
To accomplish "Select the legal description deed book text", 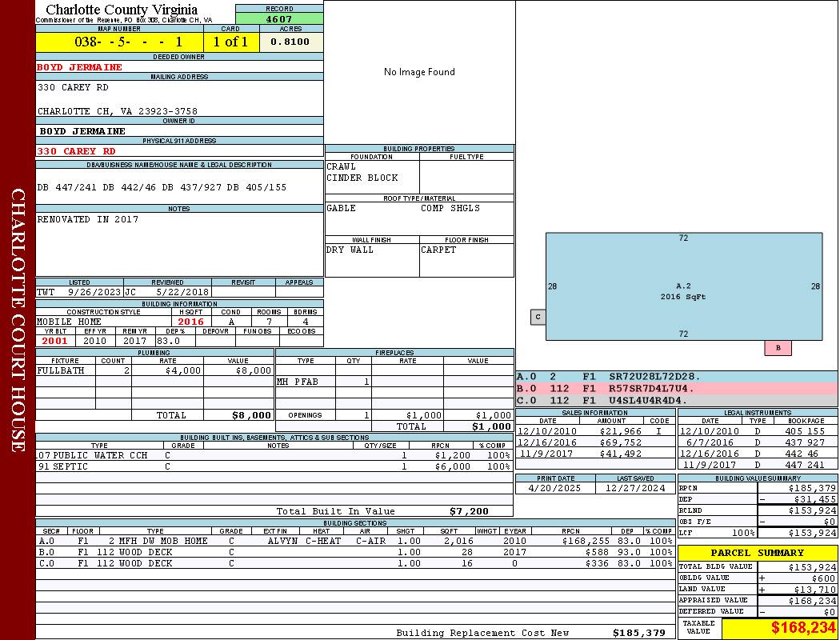I will (162, 187).
